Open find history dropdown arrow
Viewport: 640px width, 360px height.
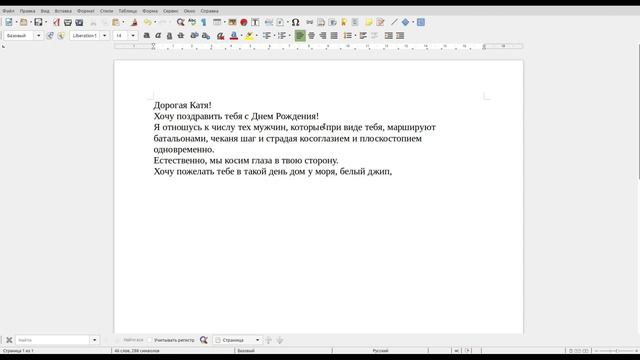(95, 340)
